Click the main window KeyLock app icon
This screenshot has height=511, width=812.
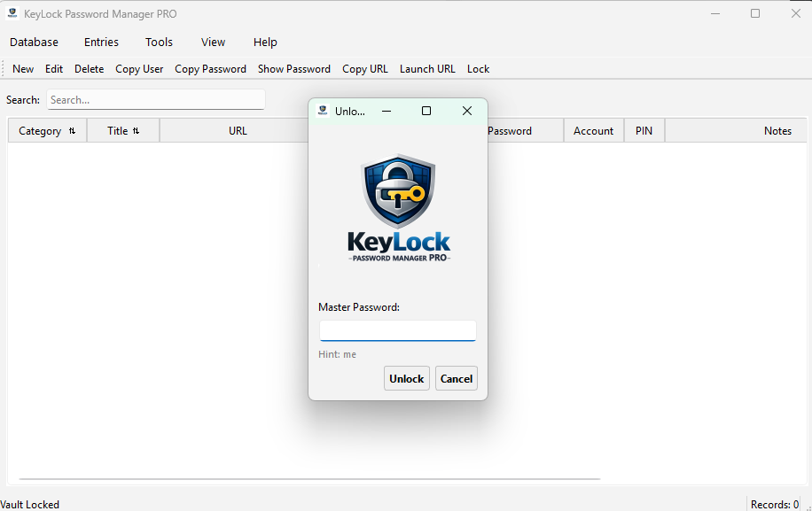click(x=12, y=13)
